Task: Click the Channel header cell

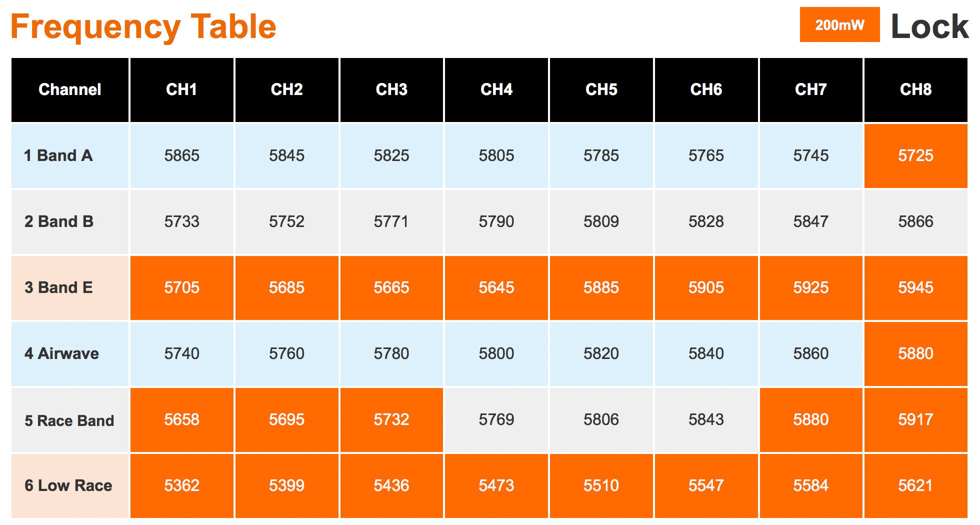Action: click(x=70, y=89)
